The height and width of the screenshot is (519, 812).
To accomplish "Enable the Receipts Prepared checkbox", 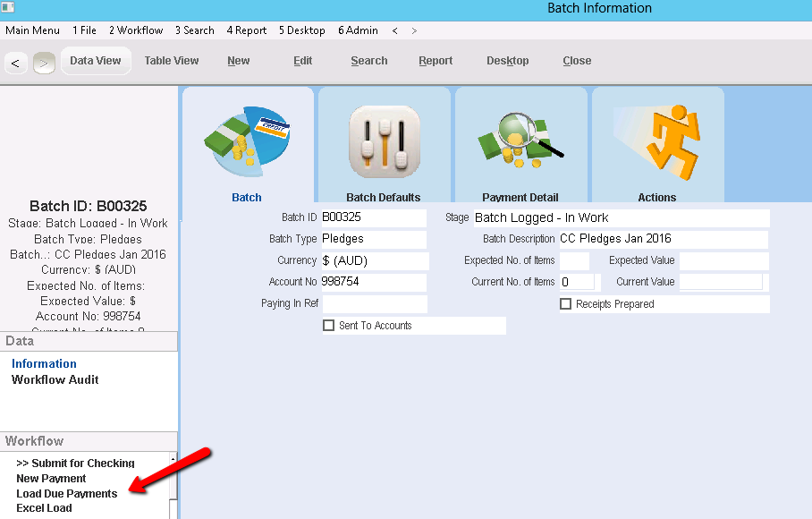I will point(565,304).
